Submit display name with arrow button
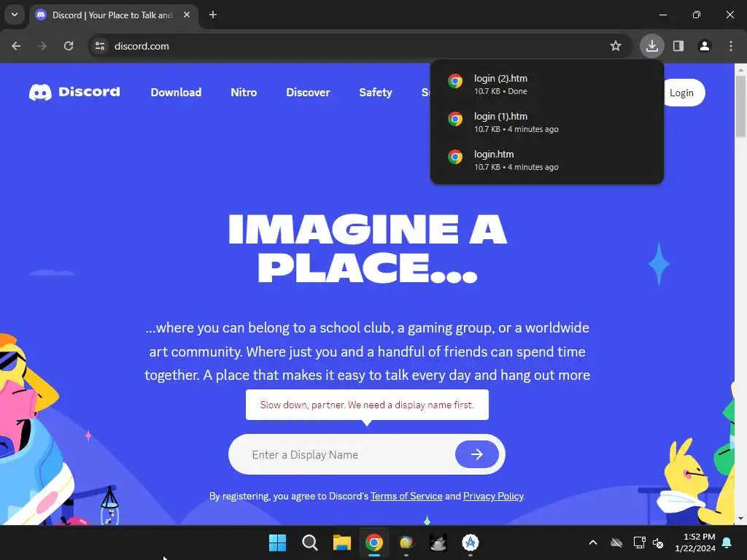The width and height of the screenshot is (747, 560). pos(477,454)
